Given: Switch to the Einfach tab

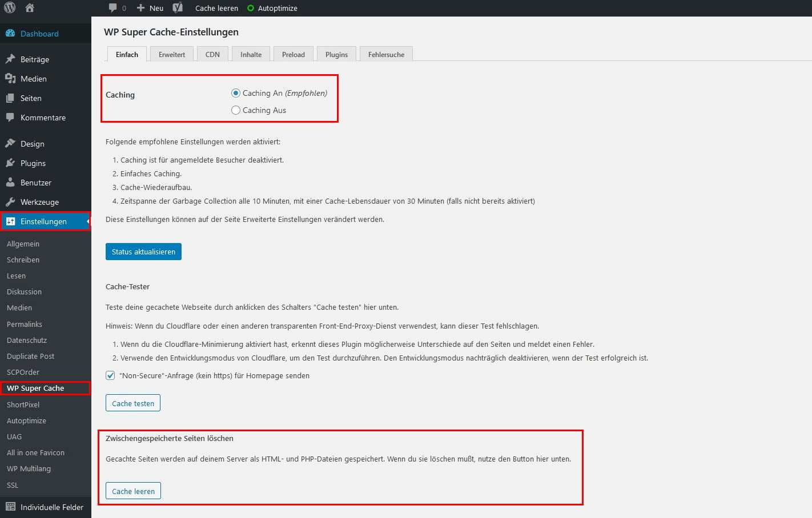Looking at the screenshot, I should 127,54.
